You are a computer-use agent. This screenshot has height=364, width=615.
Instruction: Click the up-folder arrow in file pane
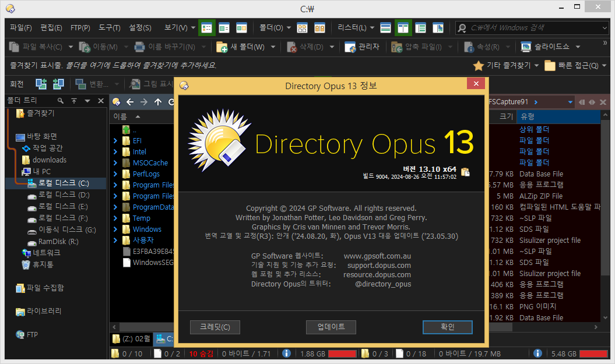click(x=158, y=102)
